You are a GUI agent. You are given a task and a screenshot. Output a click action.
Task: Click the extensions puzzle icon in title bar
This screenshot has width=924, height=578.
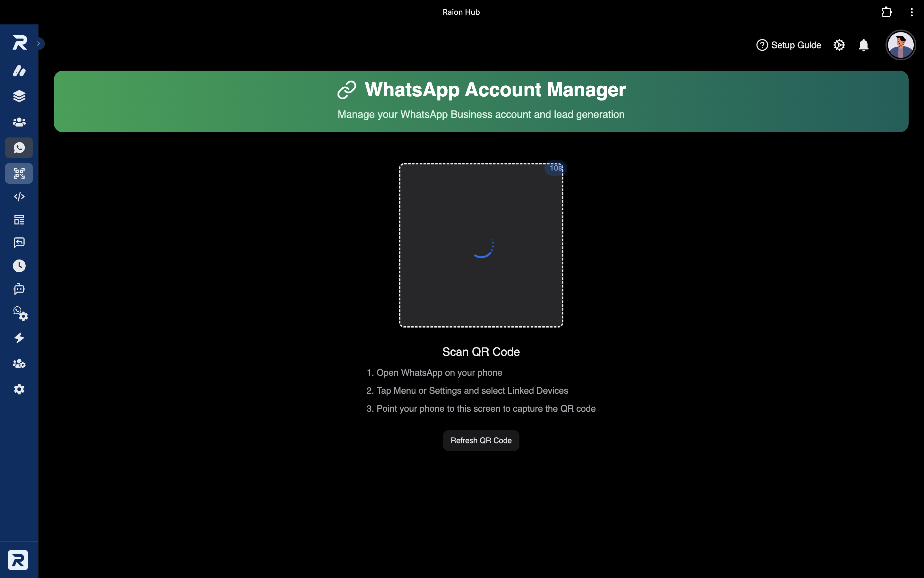[886, 12]
